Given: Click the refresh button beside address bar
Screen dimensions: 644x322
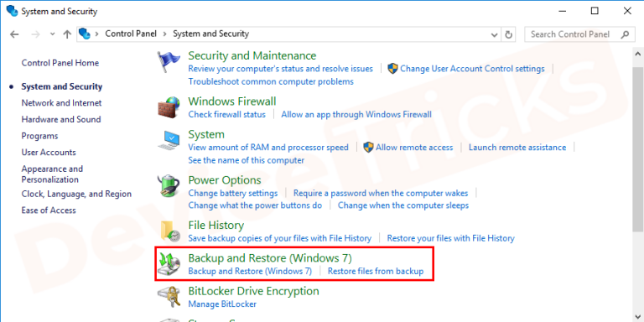Looking at the screenshot, I should [508, 34].
